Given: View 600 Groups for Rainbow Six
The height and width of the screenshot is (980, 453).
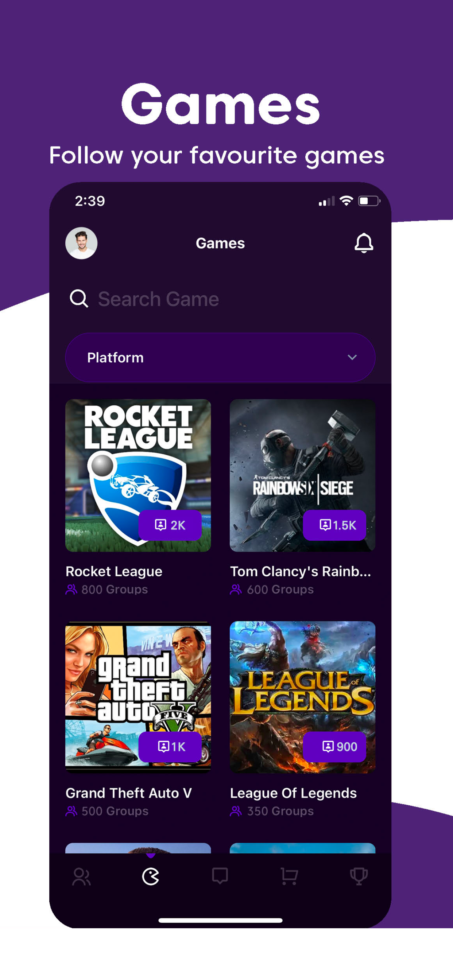Looking at the screenshot, I should pyautogui.click(x=272, y=589).
